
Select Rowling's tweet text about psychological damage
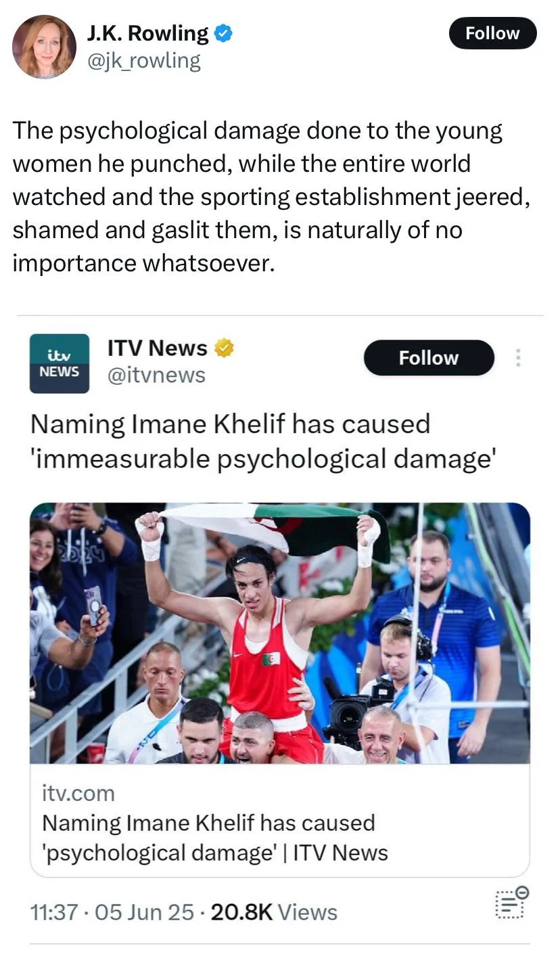[x=271, y=197]
